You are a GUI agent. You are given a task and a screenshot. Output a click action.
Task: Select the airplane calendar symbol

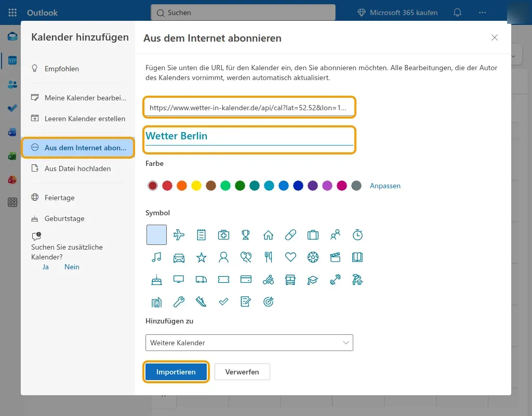point(179,235)
